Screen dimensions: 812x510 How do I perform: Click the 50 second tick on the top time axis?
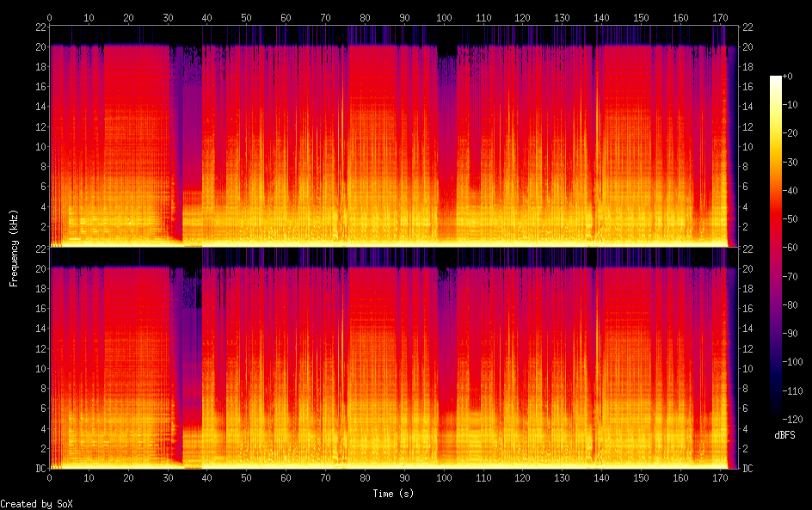(247, 17)
